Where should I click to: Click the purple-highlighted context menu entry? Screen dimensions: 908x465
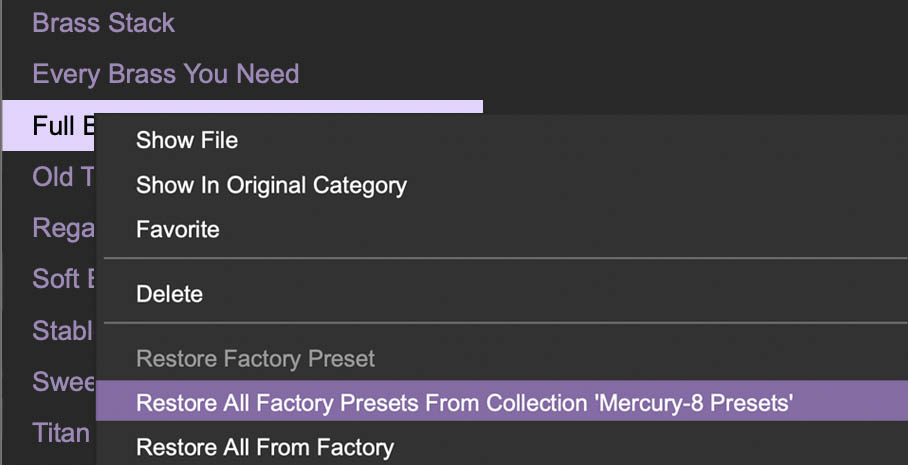(x=464, y=403)
